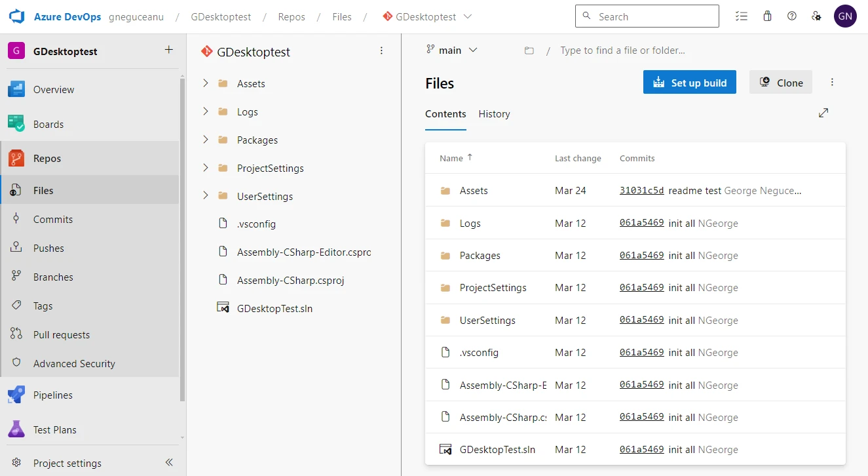The image size is (868, 476).
Task: Expand Files view with the fullscreen arrow icon
Action: (x=823, y=113)
